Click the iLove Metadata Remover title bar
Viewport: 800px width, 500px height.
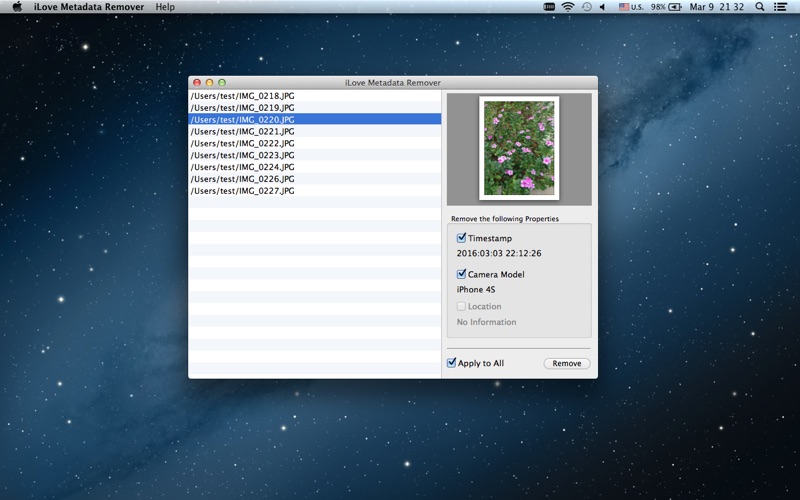click(393, 83)
